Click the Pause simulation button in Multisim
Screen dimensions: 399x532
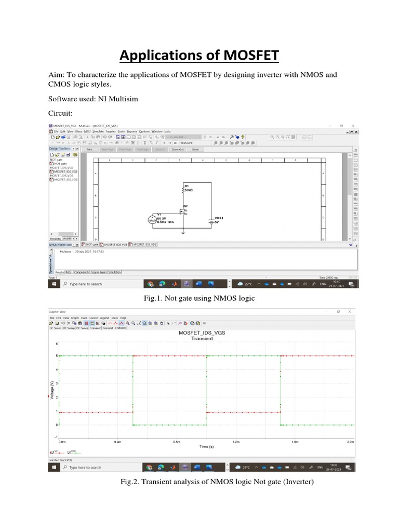tap(170, 143)
